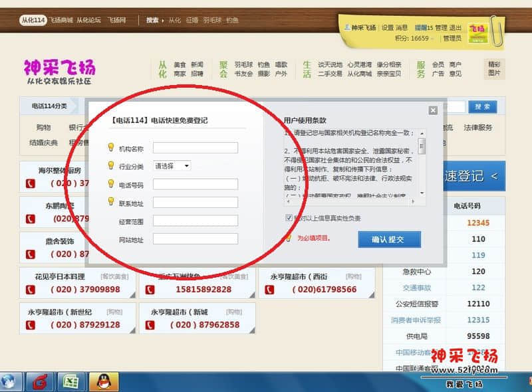This screenshot has height=392, width=532.
Task: Select the 购物 category
Action: (x=43, y=128)
